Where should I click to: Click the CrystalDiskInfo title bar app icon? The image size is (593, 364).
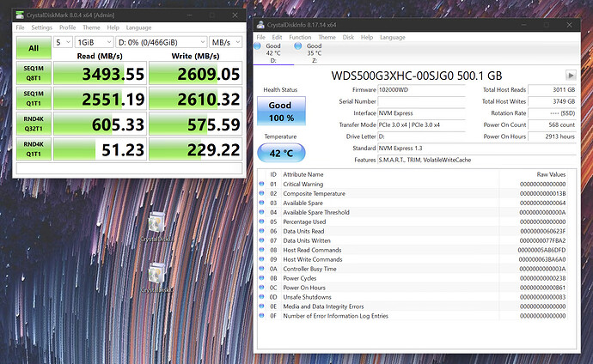pyautogui.click(x=260, y=25)
